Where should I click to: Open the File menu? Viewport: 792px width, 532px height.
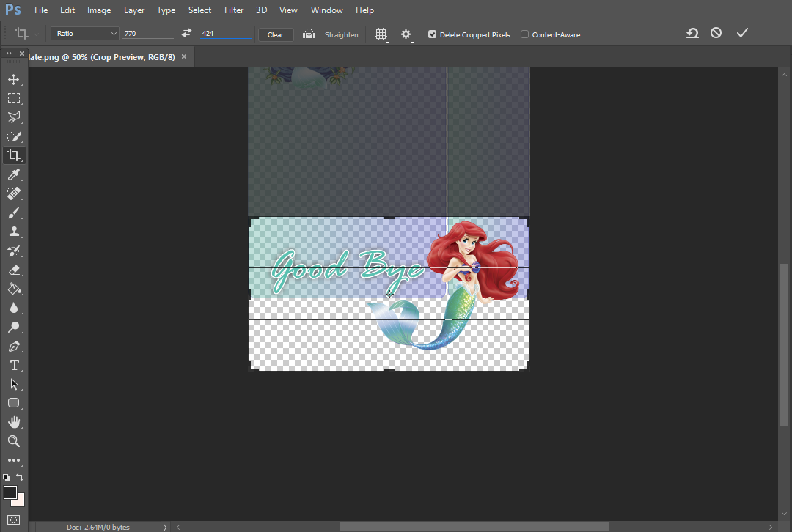click(41, 10)
